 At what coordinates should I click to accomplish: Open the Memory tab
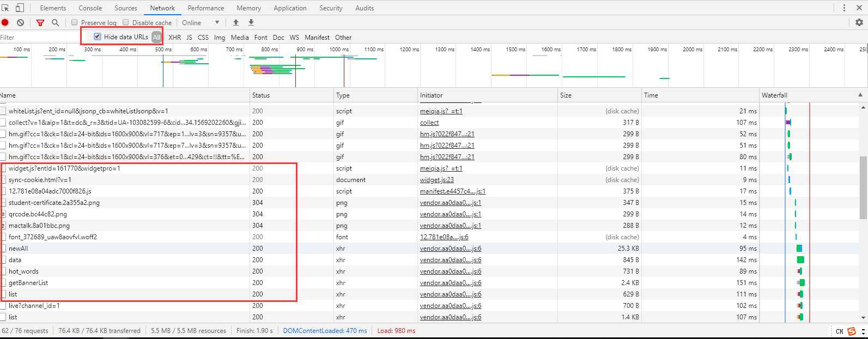[x=249, y=8]
